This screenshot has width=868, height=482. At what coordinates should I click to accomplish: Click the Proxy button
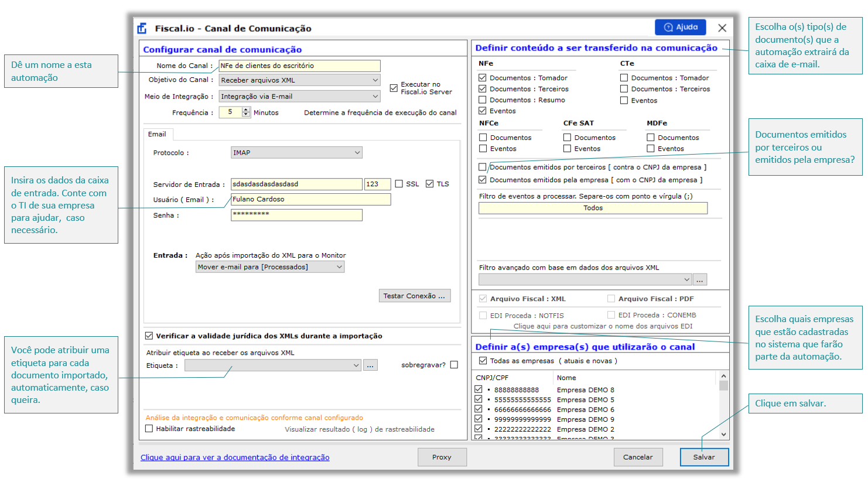coord(442,457)
